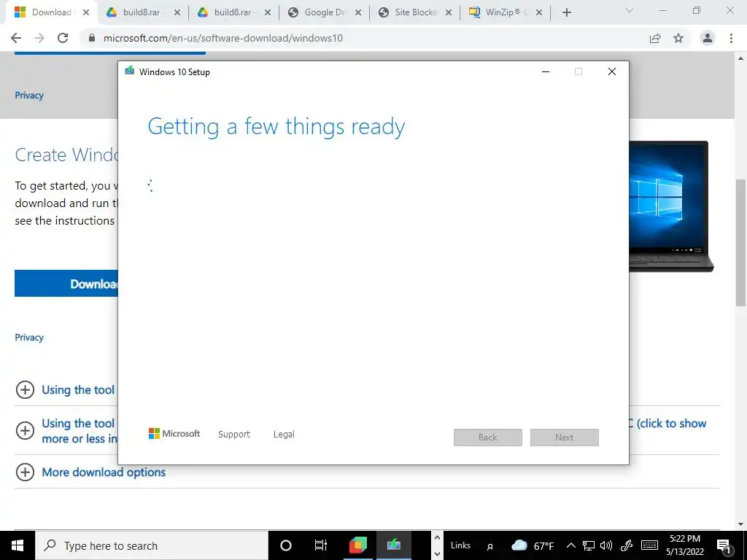The image size is (747, 560).
Task: Open the notification center icon
Action: [723, 545]
